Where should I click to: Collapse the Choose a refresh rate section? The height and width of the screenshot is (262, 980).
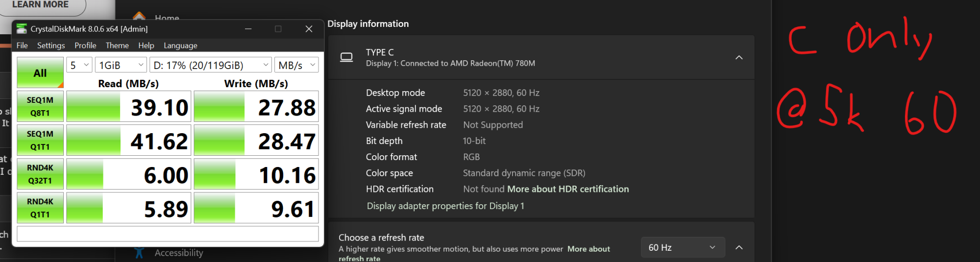pyautogui.click(x=739, y=247)
